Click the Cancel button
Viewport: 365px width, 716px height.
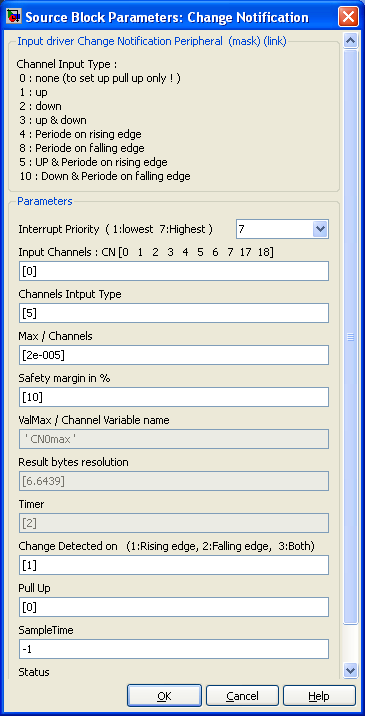[x=242, y=696]
